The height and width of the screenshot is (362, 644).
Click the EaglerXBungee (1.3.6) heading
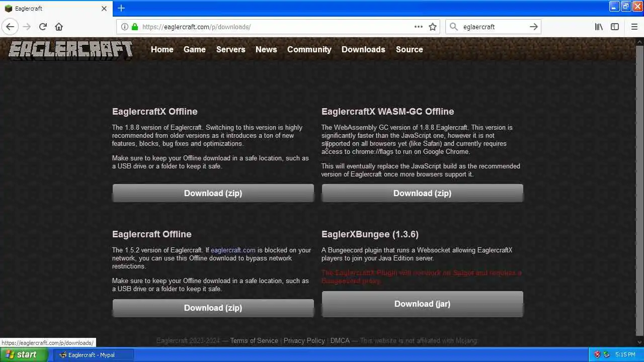pyautogui.click(x=370, y=234)
